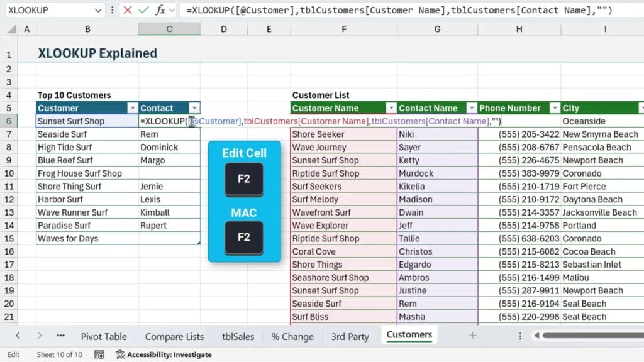Switch to the Compare Lists sheet tab
The image size is (644, 362).
[x=174, y=336]
